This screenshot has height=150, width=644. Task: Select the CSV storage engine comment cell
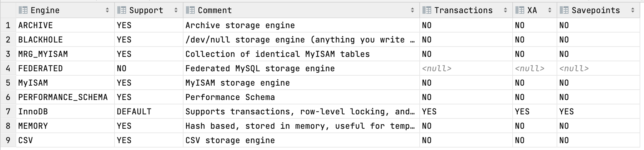301,140
